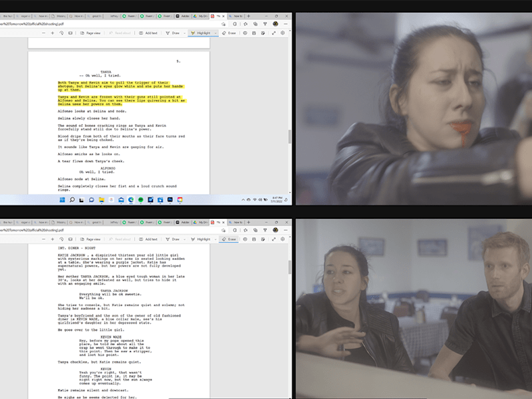
Task: Open a new tab in page 5 window
Action: click(249, 16)
